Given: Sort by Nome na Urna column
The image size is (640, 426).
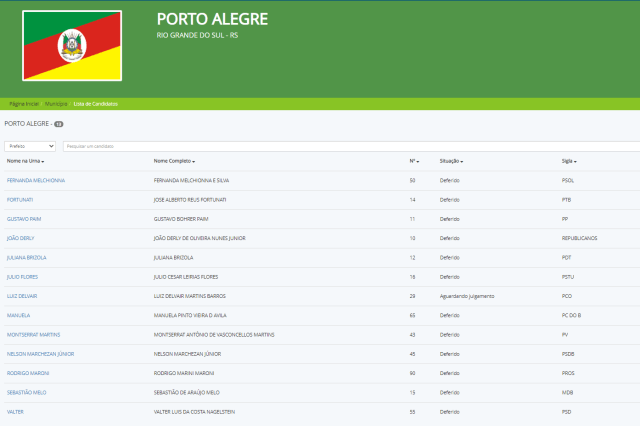Looking at the screenshot, I should [x=25, y=161].
